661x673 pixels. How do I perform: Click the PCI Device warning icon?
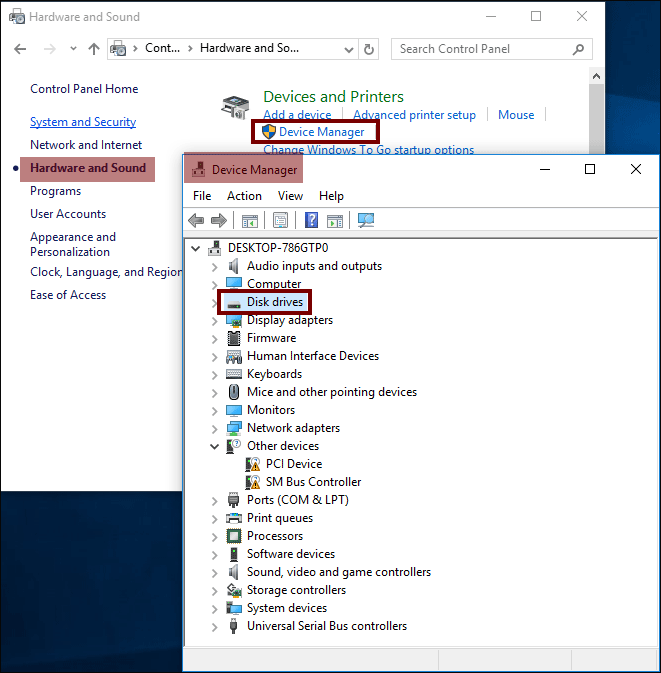pyautogui.click(x=253, y=464)
